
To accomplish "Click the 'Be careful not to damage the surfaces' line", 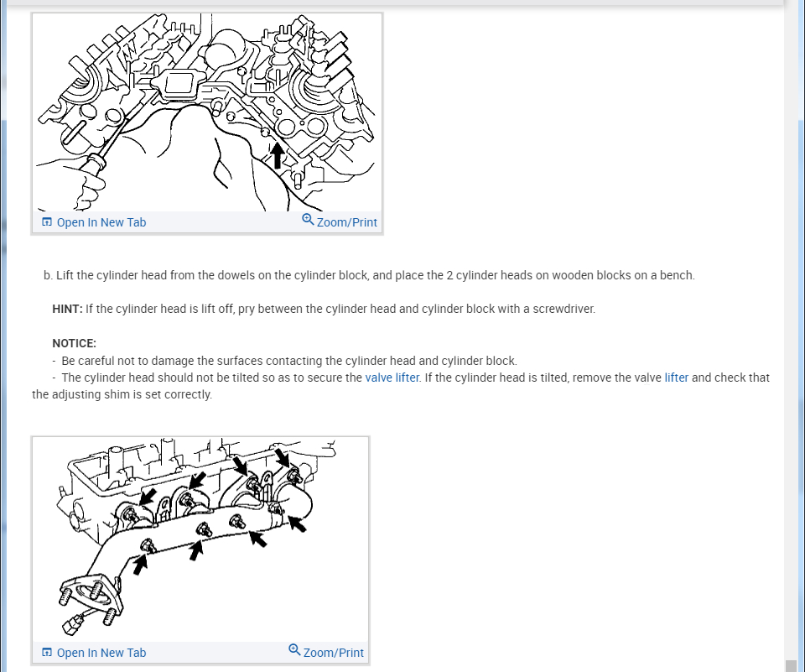I will [289, 361].
